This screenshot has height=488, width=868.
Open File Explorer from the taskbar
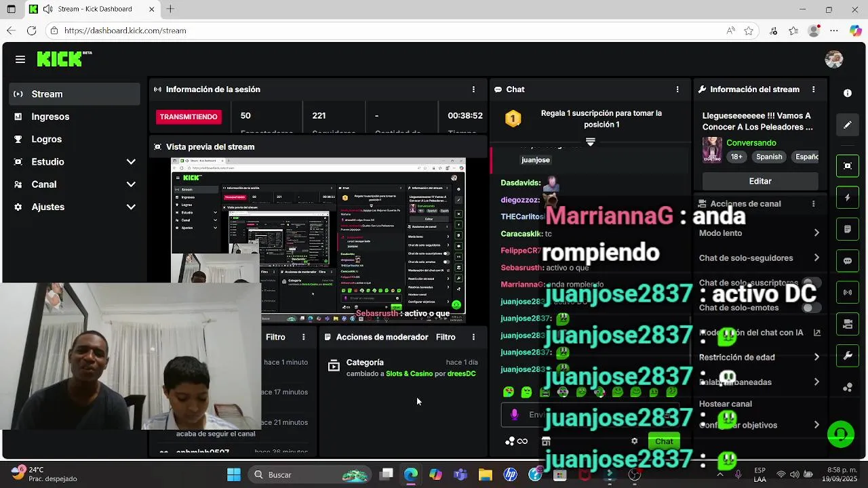(x=486, y=474)
